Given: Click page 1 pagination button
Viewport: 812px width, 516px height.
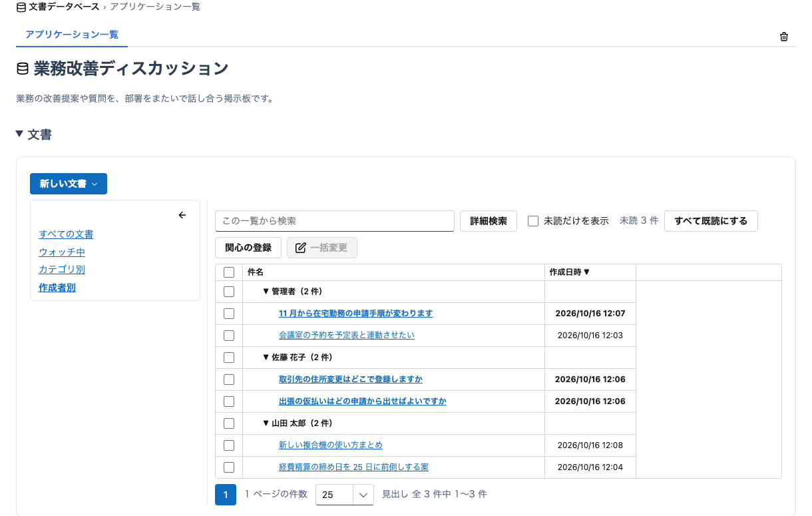Looking at the screenshot, I should point(226,495).
